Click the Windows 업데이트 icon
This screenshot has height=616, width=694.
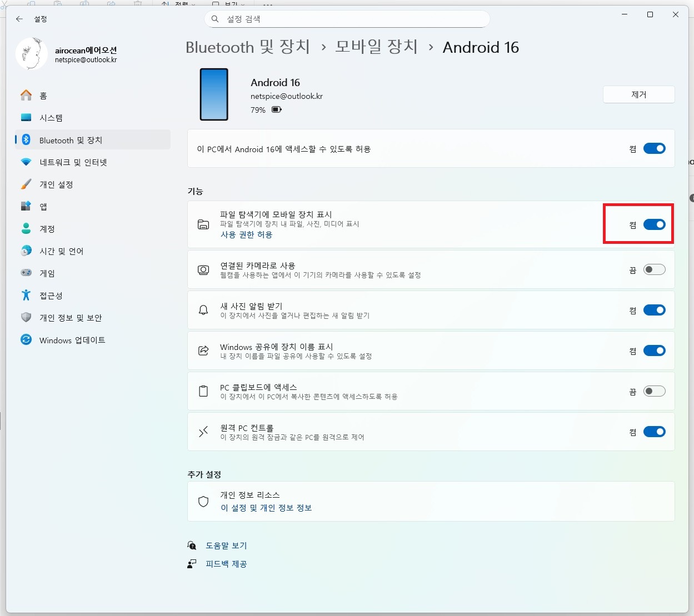point(26,340)
